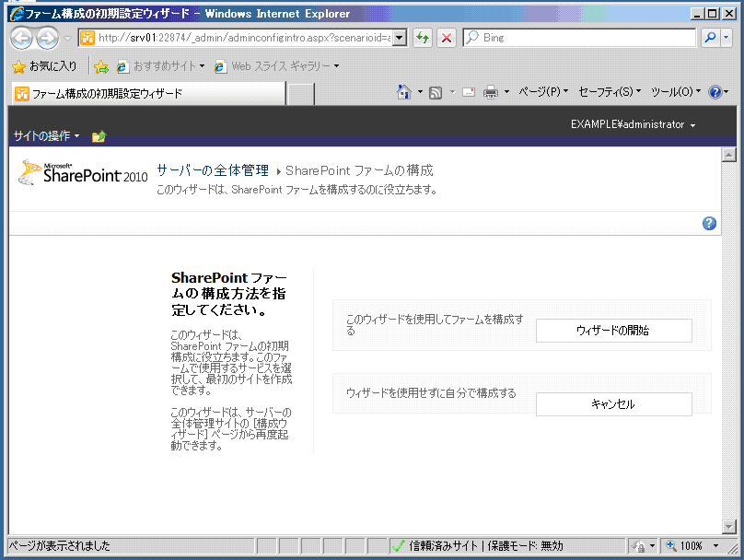Expand the 100% zoom level dropdown
The width and height of the screenshot is (744, 560).
[715, 546]
